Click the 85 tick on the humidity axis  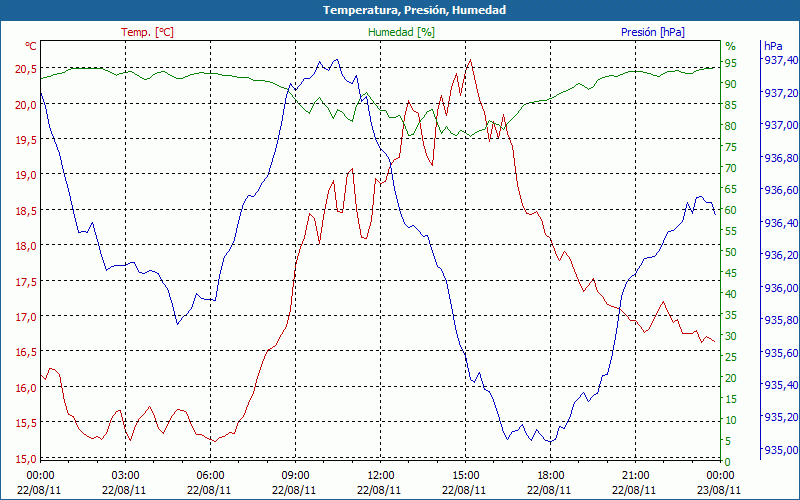731,105
